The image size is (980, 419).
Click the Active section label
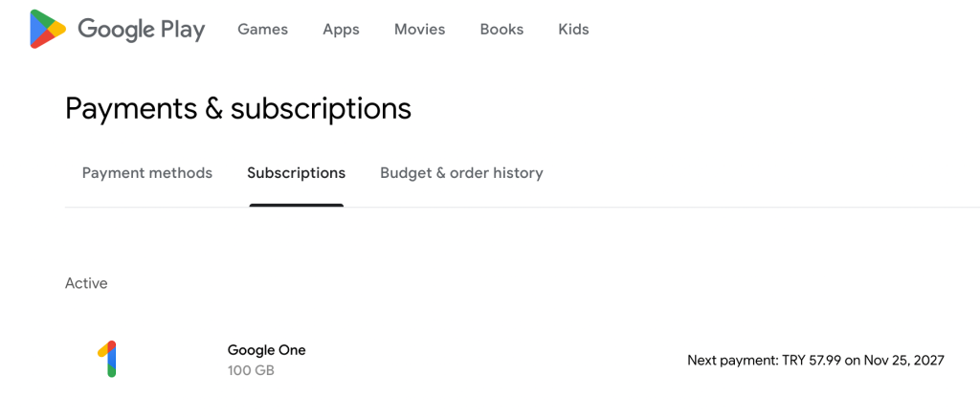[x=86, y=283]
